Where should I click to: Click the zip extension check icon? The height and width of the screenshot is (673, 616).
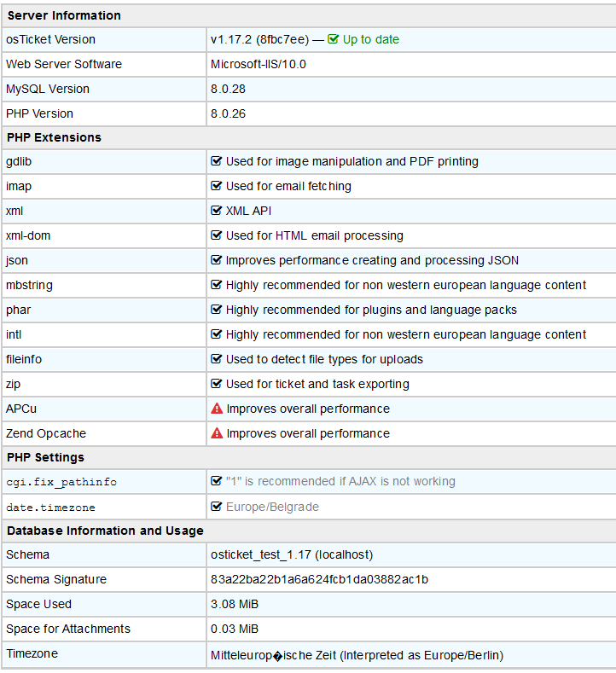tap(217, 384)
